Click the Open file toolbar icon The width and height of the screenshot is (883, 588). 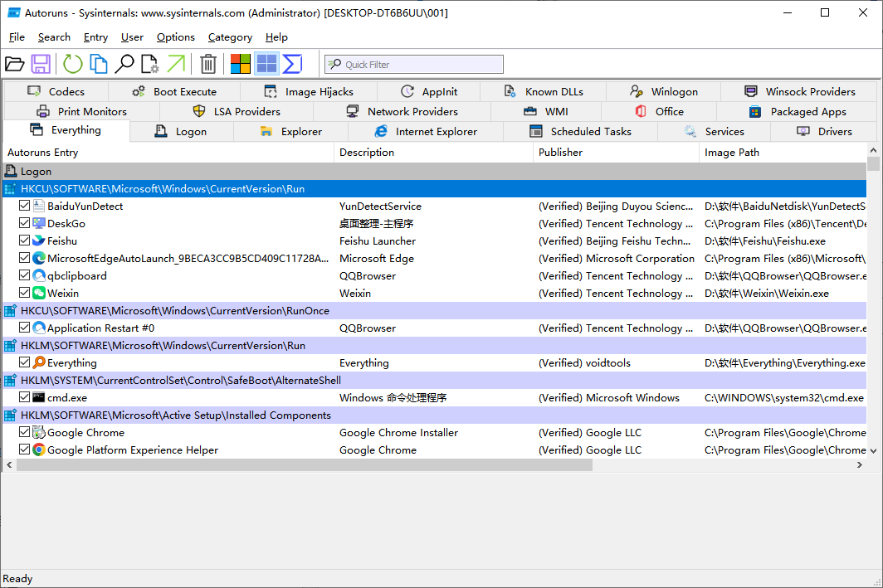pyautogui.click(x=15, y=64)
